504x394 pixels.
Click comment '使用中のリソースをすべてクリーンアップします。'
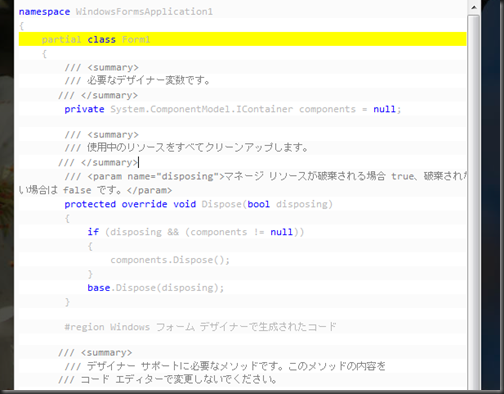[x=198, y=147]
